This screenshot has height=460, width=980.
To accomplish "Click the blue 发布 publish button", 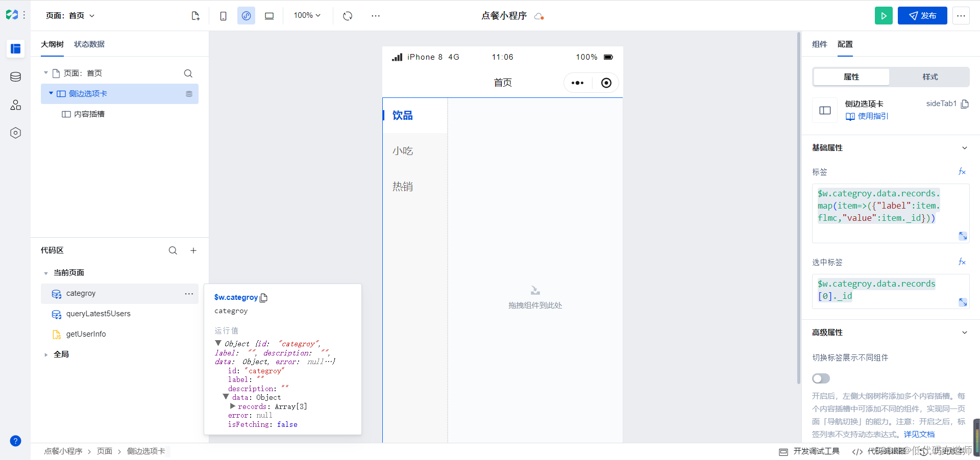I will click(x=922, y=16).
